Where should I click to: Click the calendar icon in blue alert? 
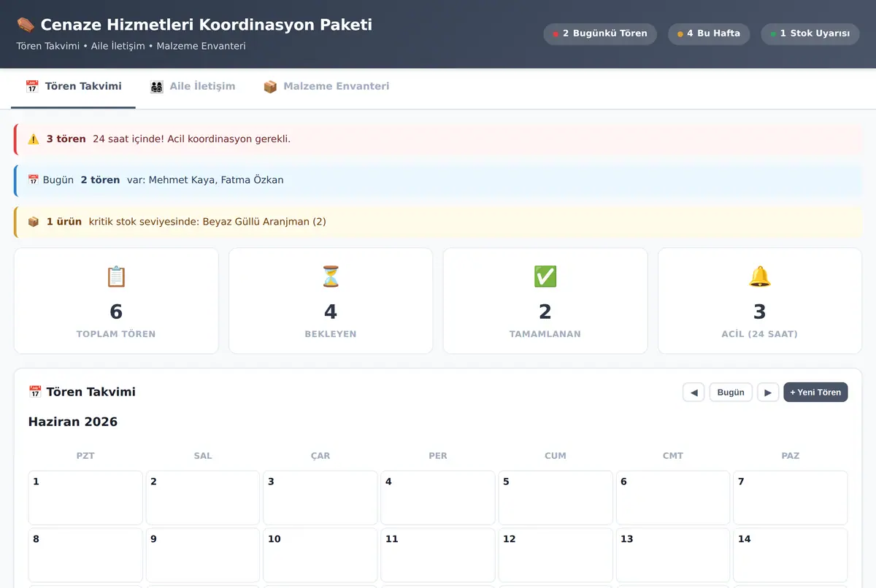click(x=34, y=179)
